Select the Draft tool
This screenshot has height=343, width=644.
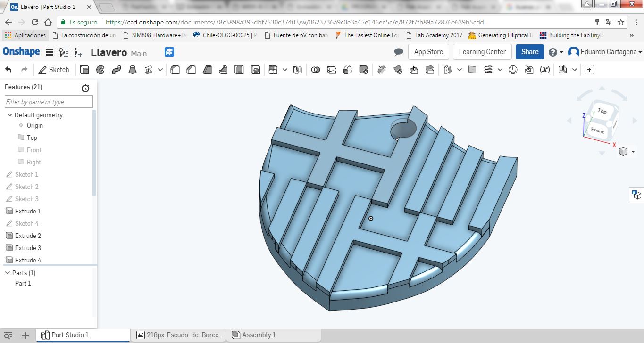[x=207, y=70]
